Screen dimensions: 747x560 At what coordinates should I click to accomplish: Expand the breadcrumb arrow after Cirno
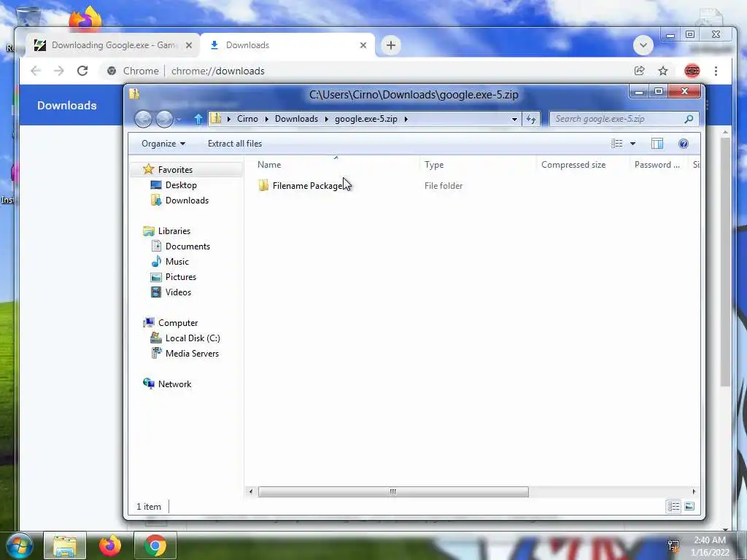coord(266,119)
